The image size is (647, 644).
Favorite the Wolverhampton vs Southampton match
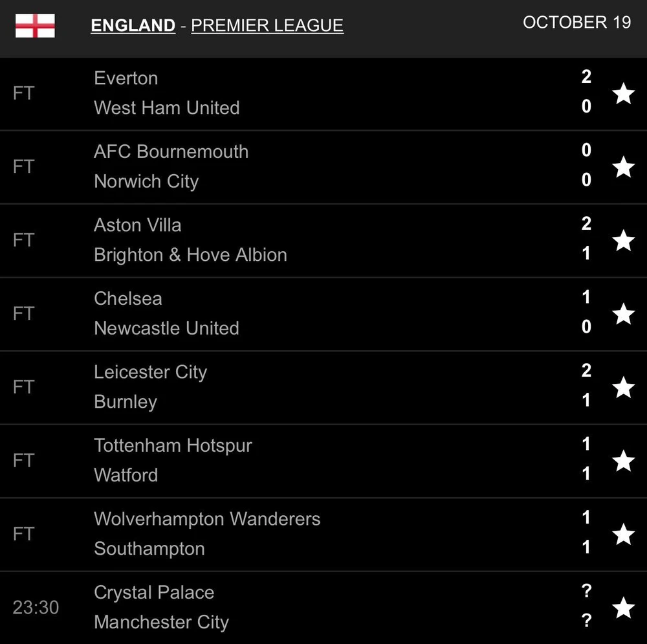623,535
